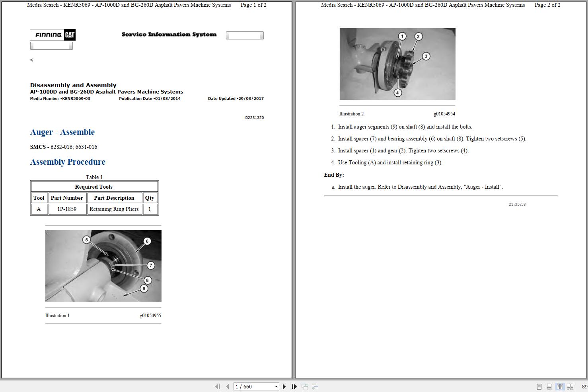
Task: Click the Illustration 1 auger photo
Action: click(x=103, y=265)
